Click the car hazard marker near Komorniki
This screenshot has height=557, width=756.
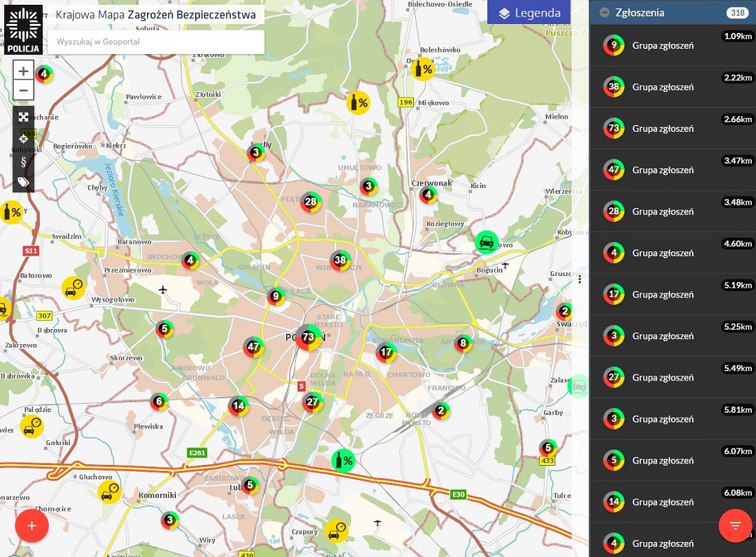(x=109, y=492)
